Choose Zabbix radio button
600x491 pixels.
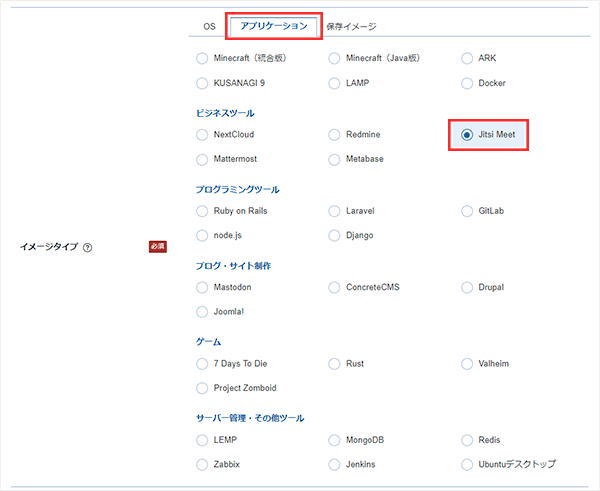point(202,465)
